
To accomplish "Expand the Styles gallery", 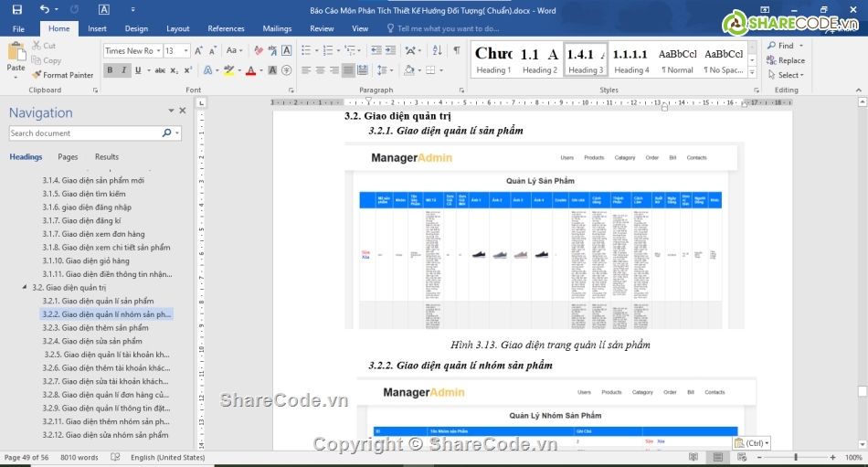I will (x=752, y=72).
